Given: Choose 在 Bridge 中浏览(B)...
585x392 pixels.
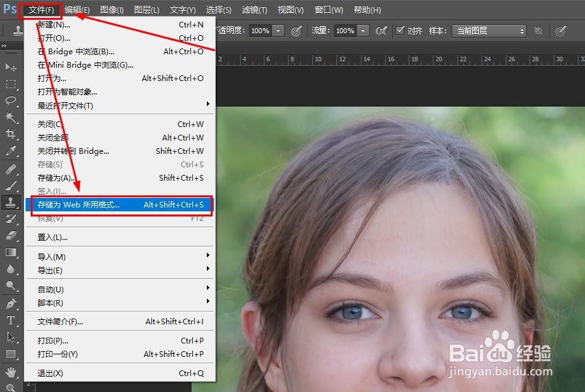Looking at the screenshot, I should click(x=120, y=52).
